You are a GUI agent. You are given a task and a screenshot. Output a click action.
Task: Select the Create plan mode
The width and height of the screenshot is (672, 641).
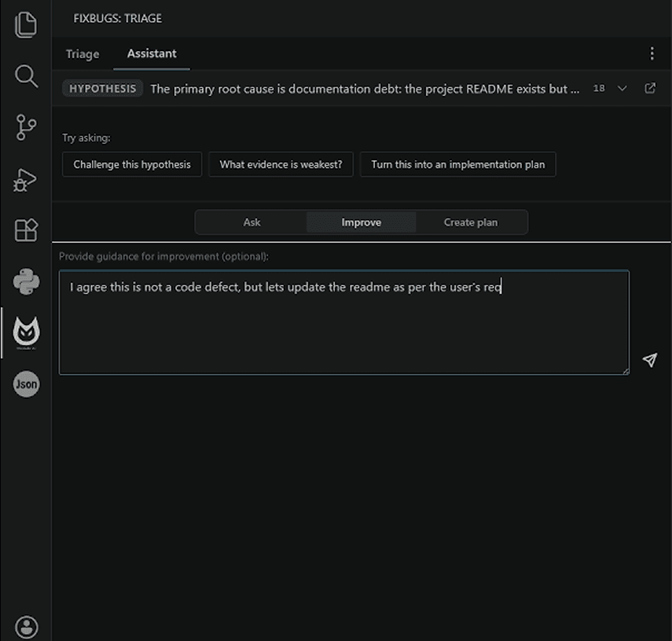(x=471, y=222)
